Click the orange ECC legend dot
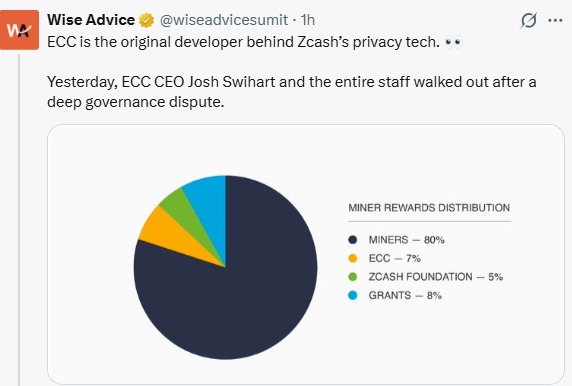 pyautogui.click(x=352, y=258)
